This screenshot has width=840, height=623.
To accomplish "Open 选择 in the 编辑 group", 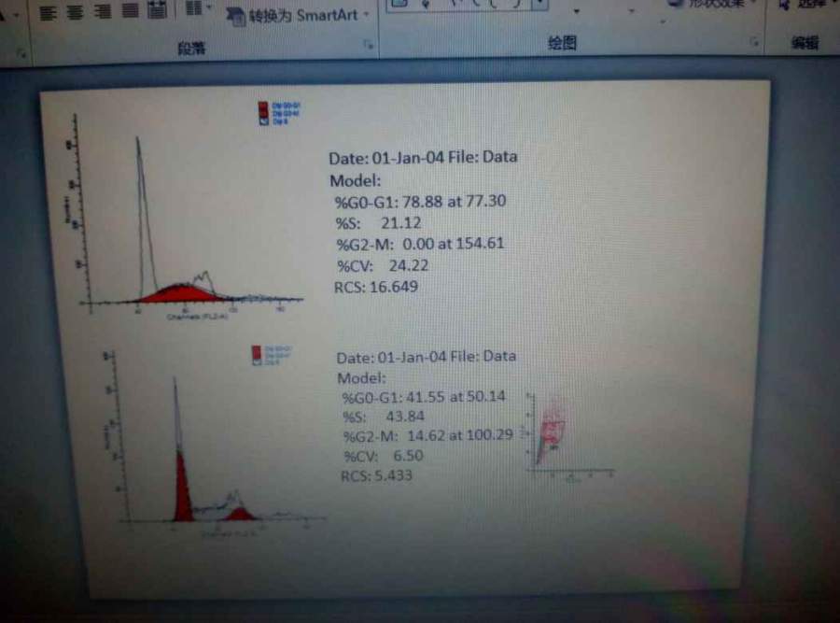I will [x=809, y=3].
